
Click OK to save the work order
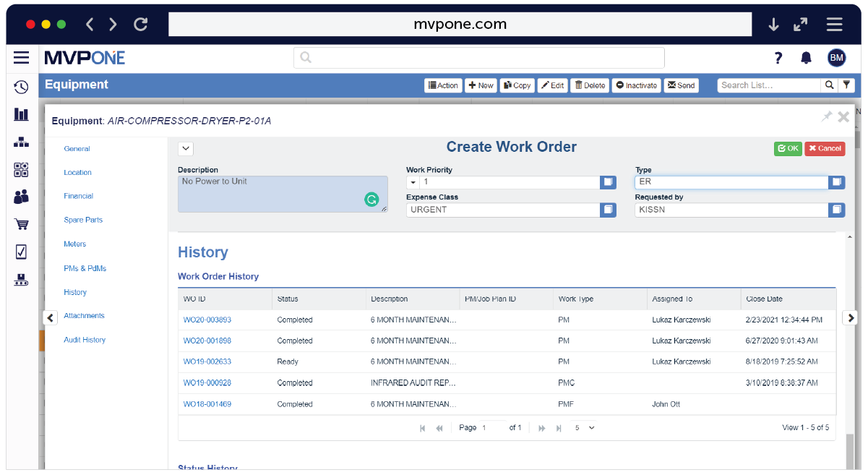click(x=788, y=148)
